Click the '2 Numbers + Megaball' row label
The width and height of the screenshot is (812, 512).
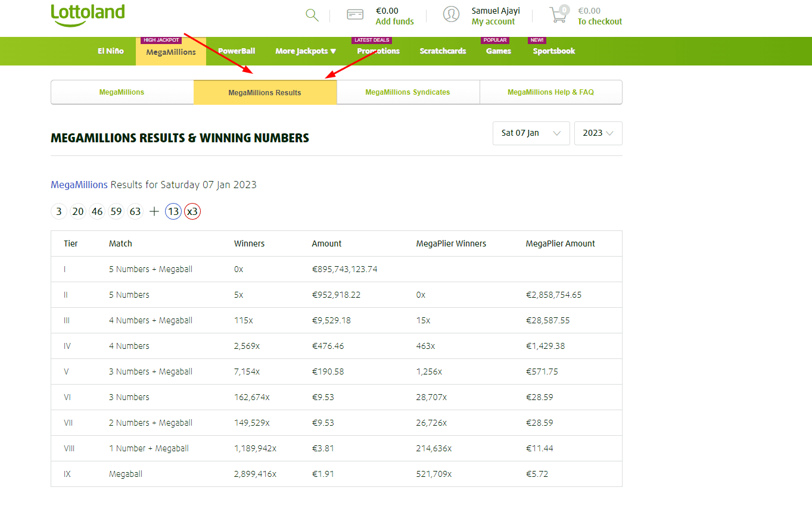click(151, 423)
